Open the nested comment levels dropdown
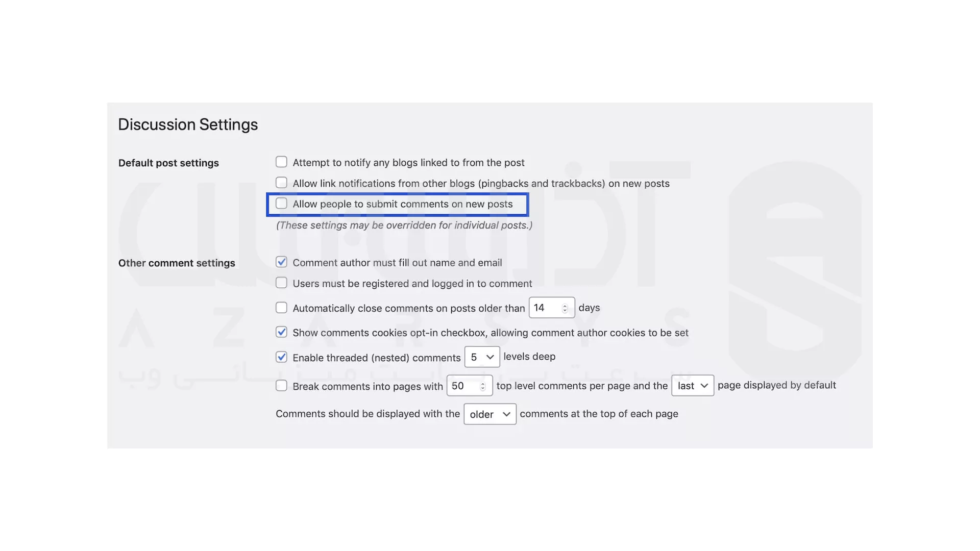980x551 pixels. click(482, 357)
